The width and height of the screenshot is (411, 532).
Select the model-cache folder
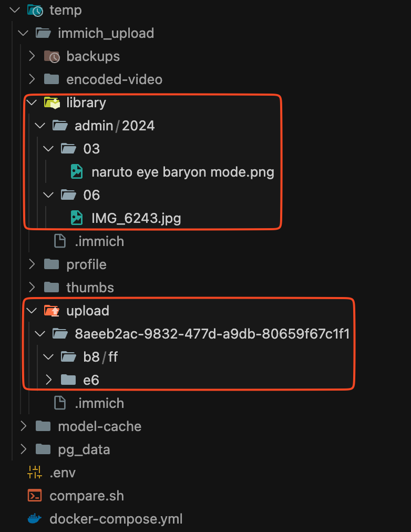point(99,426)
